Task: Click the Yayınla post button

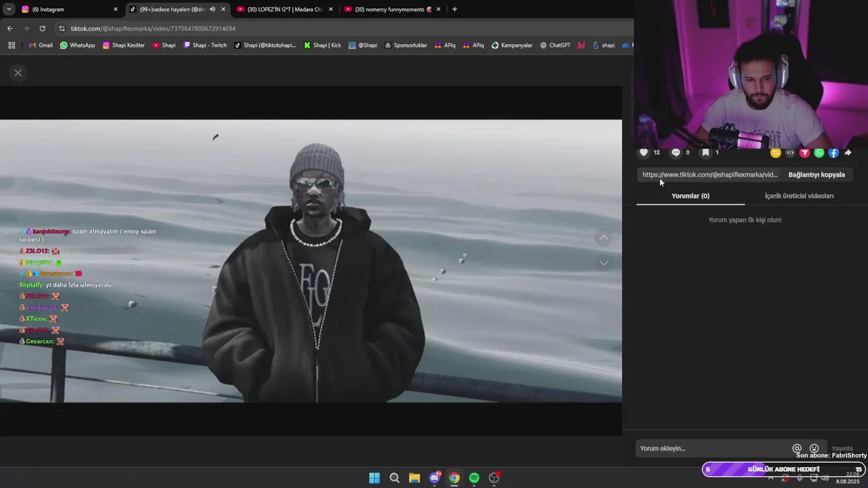Action: pos(842,448)
